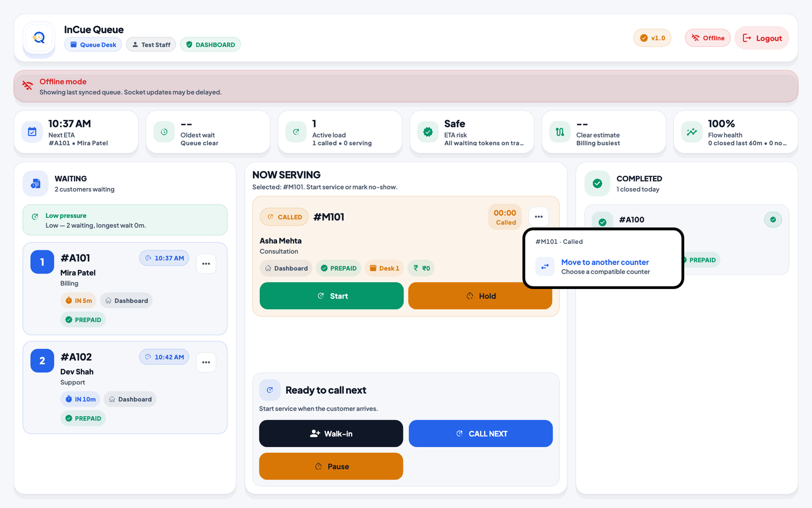Open the more options menu for #A101
812x508 pixels.
click(x=206, y=264)
